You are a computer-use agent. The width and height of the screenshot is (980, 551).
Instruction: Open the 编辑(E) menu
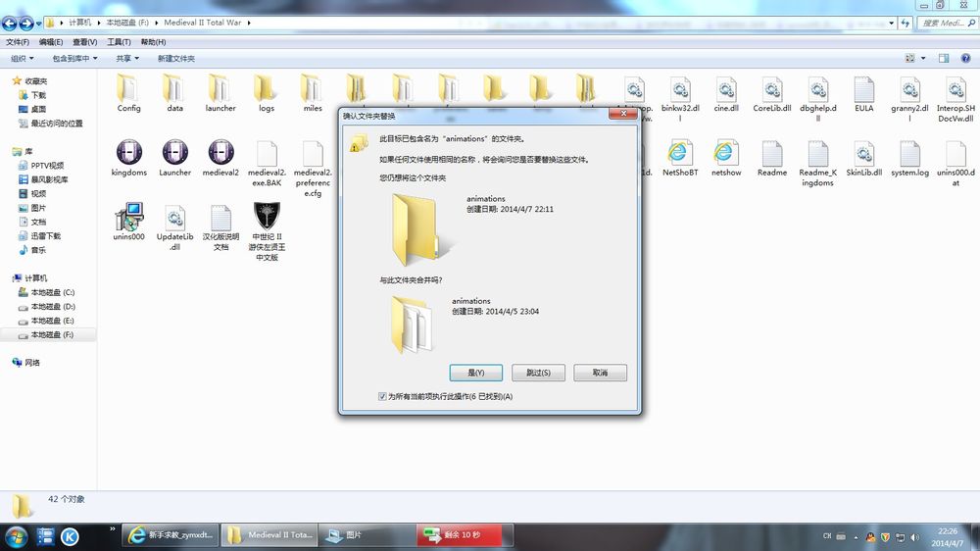pos(51,42)
